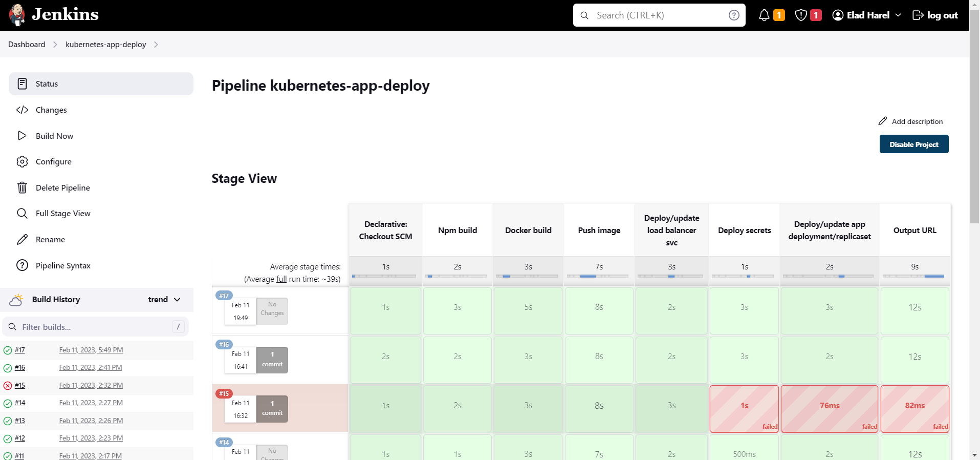Click the log out arrow icon
Image resolution: width=980 pixels, height=460 pixels.
point(918,15)
